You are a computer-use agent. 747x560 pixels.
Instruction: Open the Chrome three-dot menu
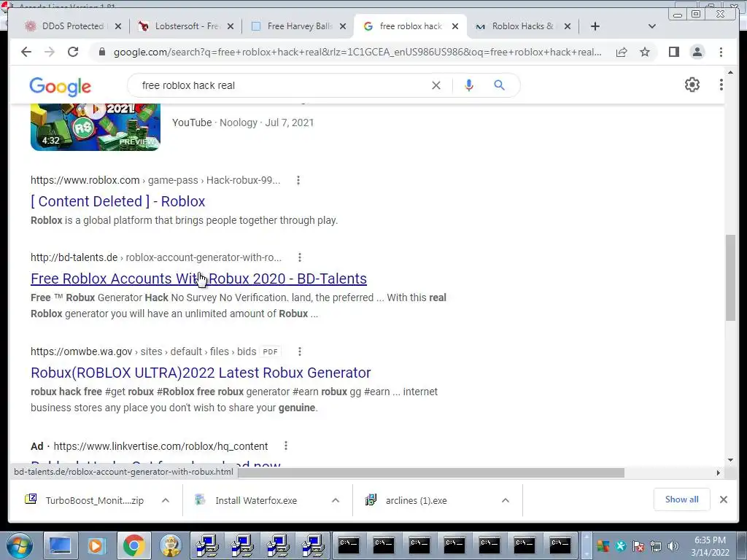point(721,52)
